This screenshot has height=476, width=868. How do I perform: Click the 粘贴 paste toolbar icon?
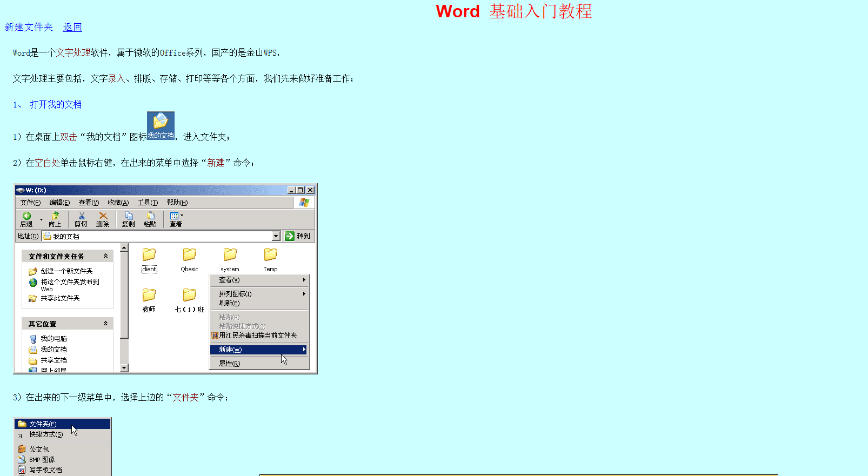coord(150,216)
